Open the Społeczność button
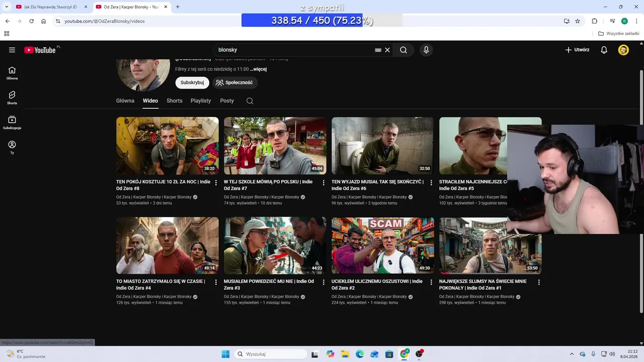This screenshot has height=362, width=644. tap(234, 82)
